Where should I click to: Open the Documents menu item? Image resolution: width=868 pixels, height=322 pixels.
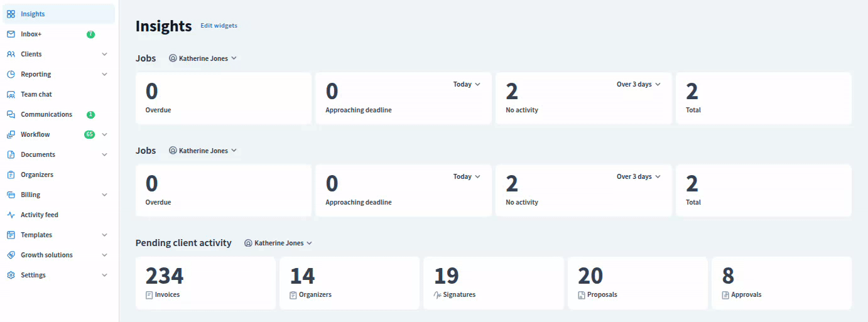(38, 154)
